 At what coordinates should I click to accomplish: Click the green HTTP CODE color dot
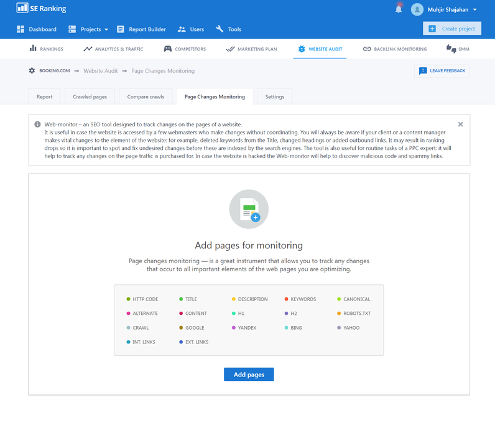(128, 299)
